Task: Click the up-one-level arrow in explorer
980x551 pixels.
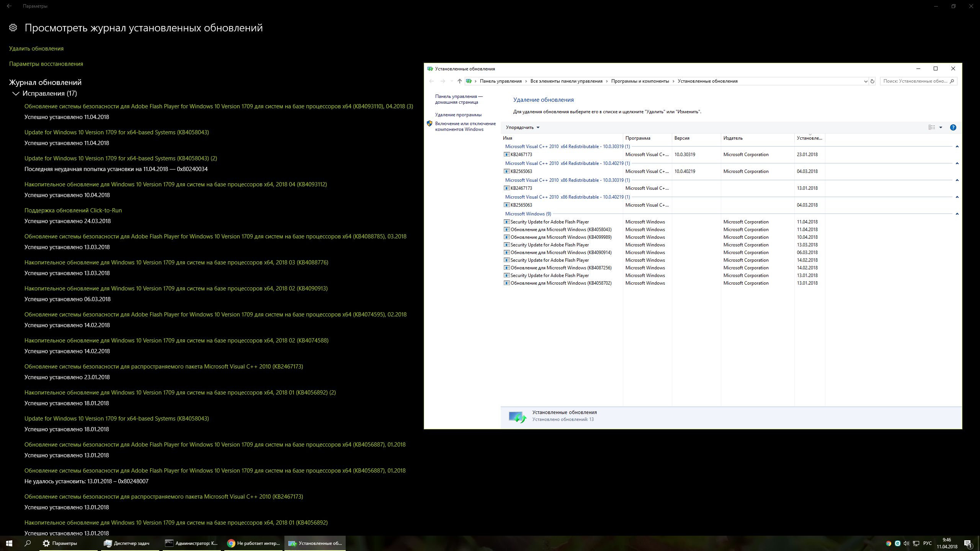Action: click(460, 81)
